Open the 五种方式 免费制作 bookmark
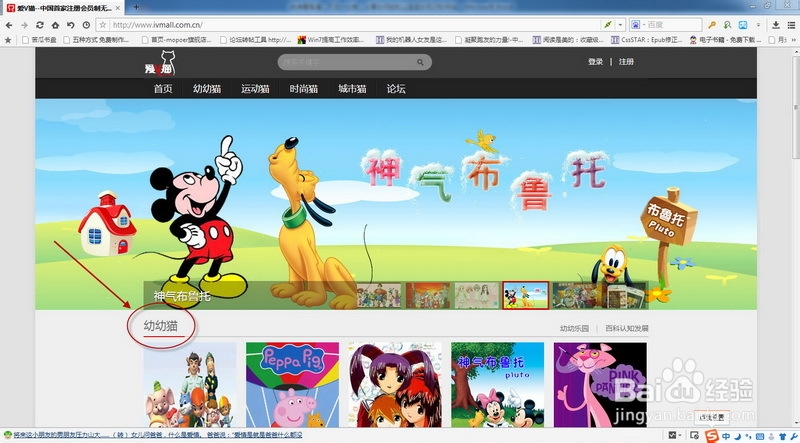This screenshot has height=443, width=800. tap(96, 39)
